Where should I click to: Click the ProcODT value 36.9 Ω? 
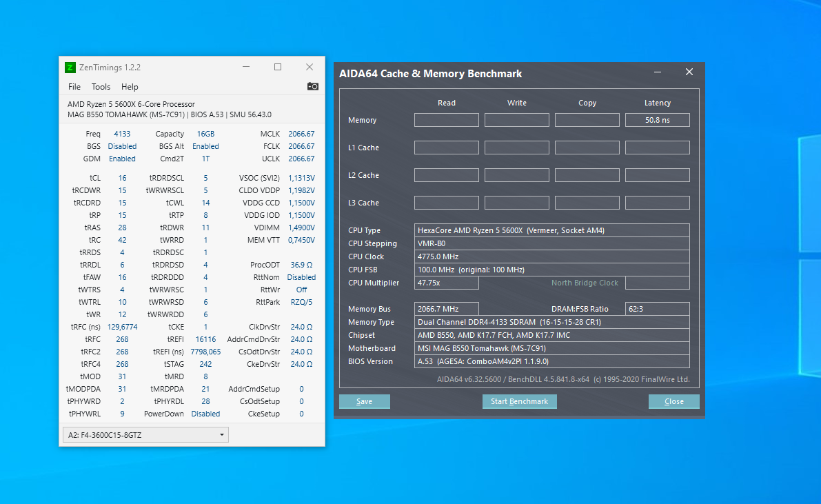tap(302, 265)
